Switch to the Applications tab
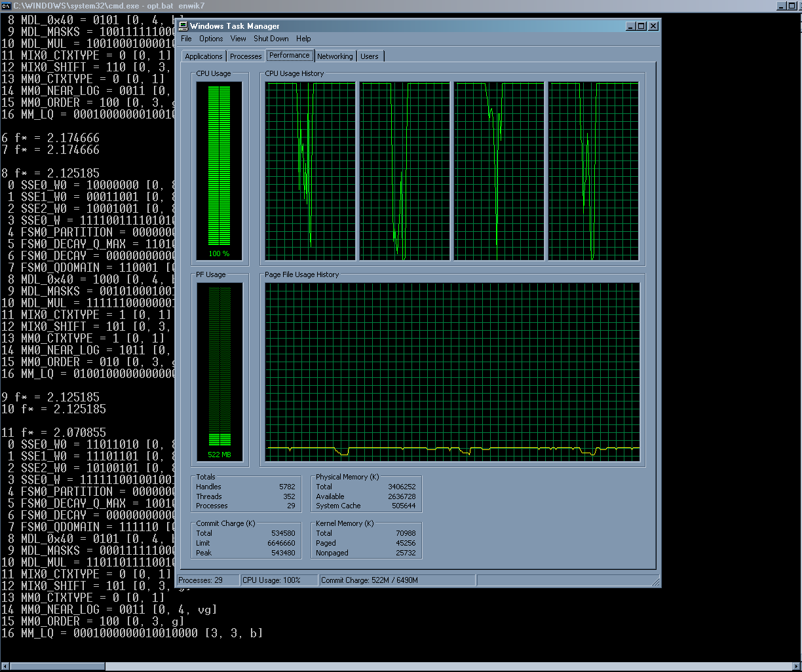Image resolution: width=802 pixels, height=672 pixels. (x=204, y=56)
